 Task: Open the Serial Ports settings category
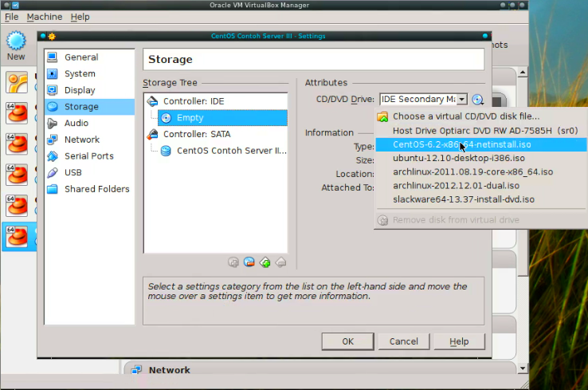coord(89,156)
